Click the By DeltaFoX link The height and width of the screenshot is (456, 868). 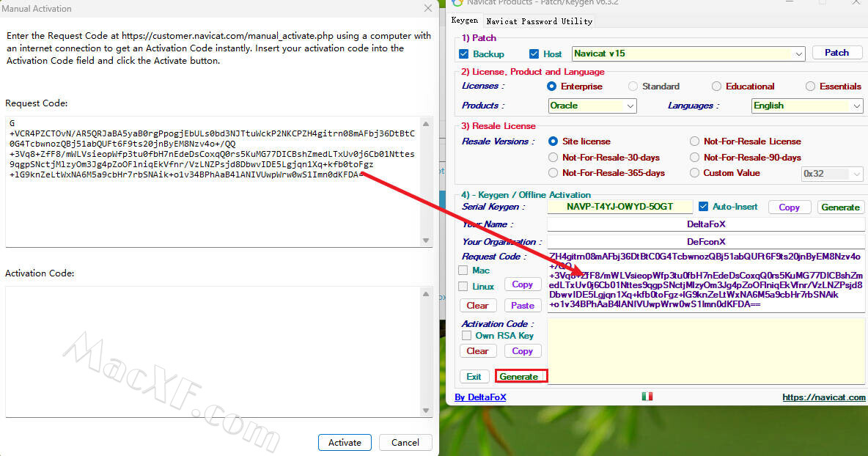[x=480, y=397]
